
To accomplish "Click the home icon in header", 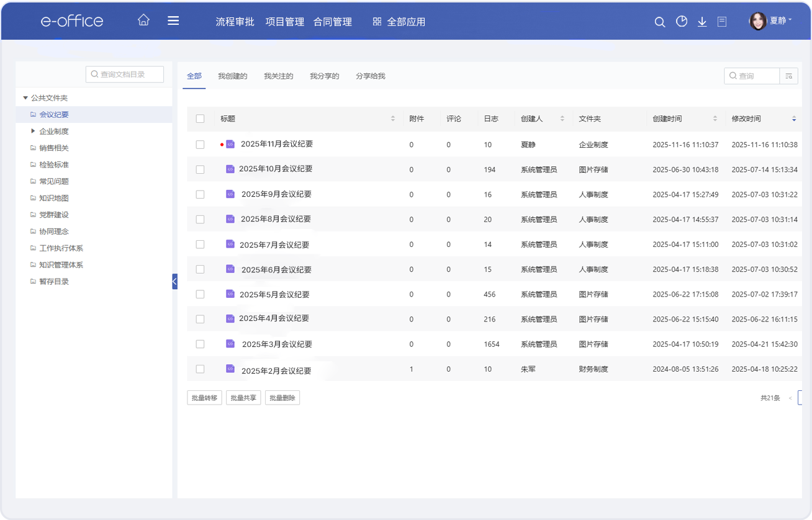I will 143,20.
